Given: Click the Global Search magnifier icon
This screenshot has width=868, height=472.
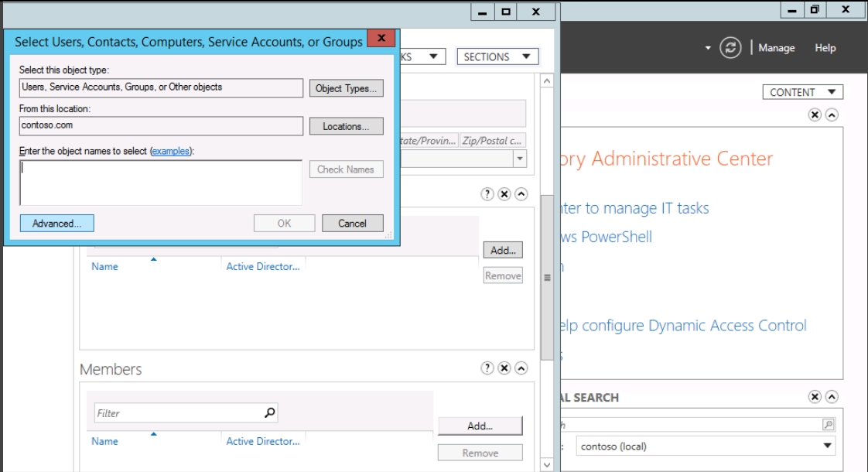Looking at the screenshot, I should point(829,425).
